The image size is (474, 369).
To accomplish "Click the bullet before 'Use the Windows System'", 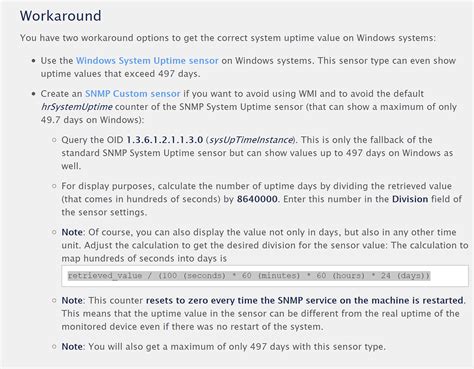I will [x=33, y=61].
